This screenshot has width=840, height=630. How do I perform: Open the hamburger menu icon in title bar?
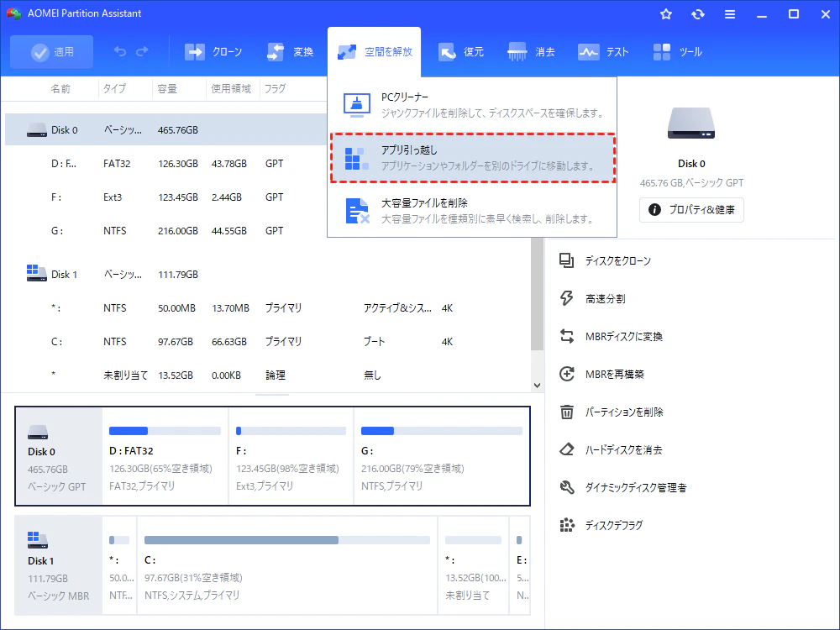click(730, 14)
